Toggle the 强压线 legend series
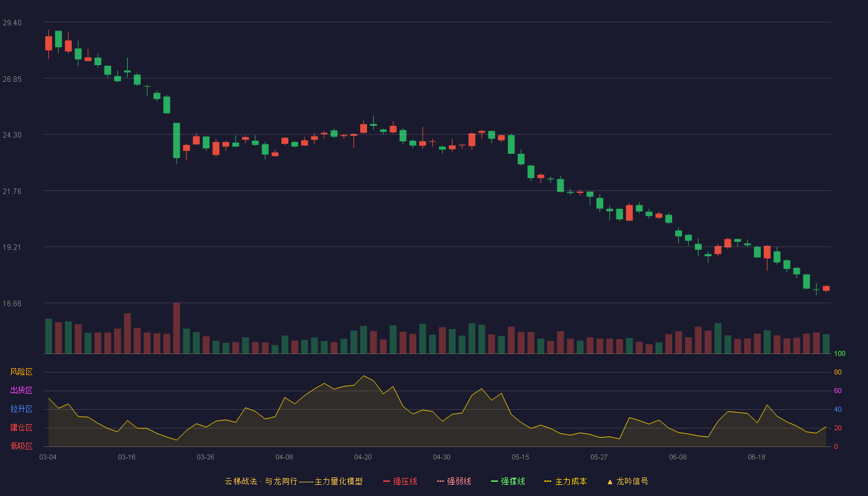 [x=400, y=481]
